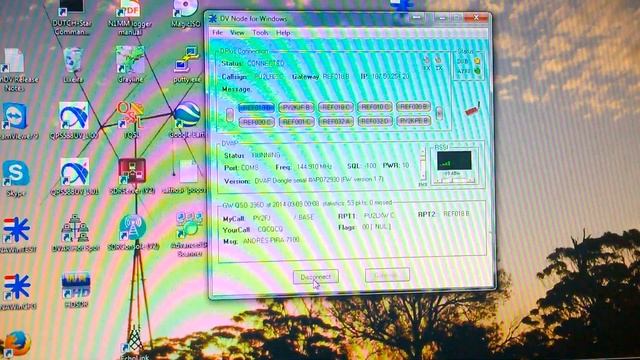
Task: Select the highlighted REF018 B reflector button
Action: point(256,108)
